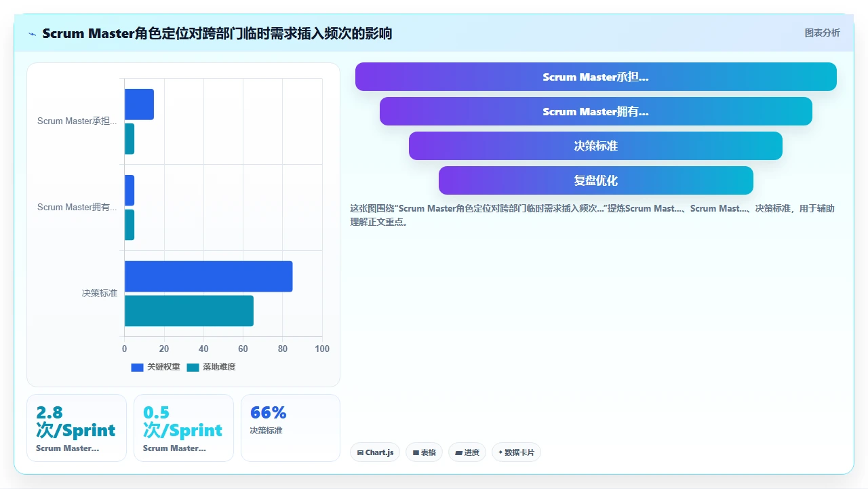Click the blue bar for Scrum Master拥有...
This screenshot has height=489, width=868.
130,191
